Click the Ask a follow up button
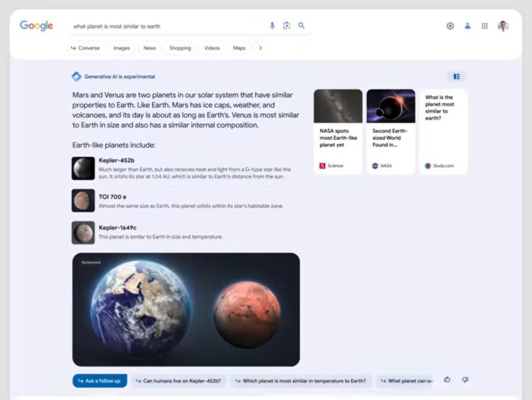This screenshot has width=532, height=400. 99,381
